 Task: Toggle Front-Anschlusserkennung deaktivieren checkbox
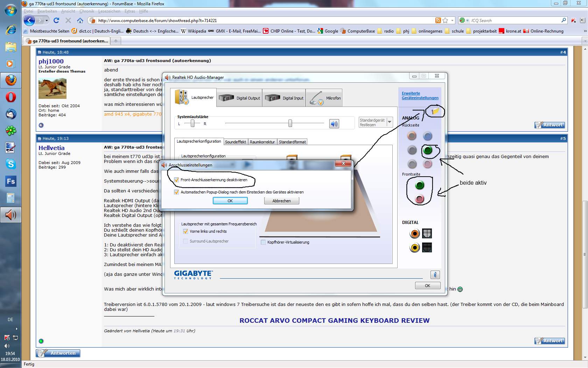(x=176, y=180)
